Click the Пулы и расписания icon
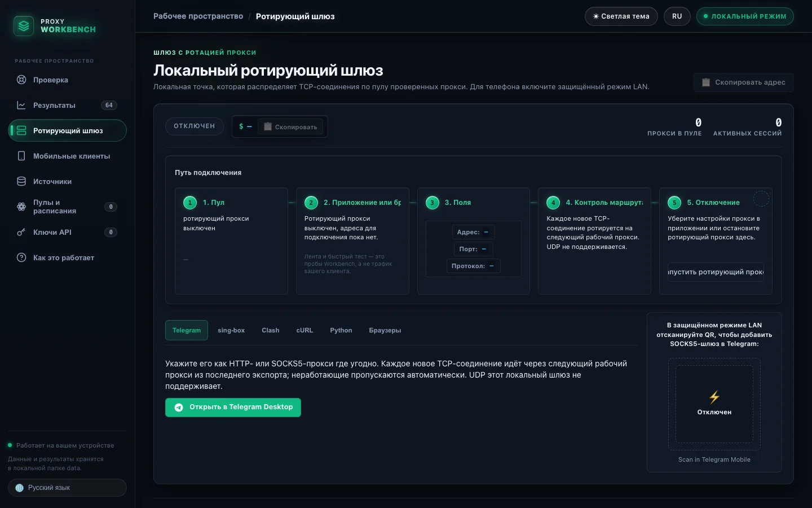 (21, 207)
